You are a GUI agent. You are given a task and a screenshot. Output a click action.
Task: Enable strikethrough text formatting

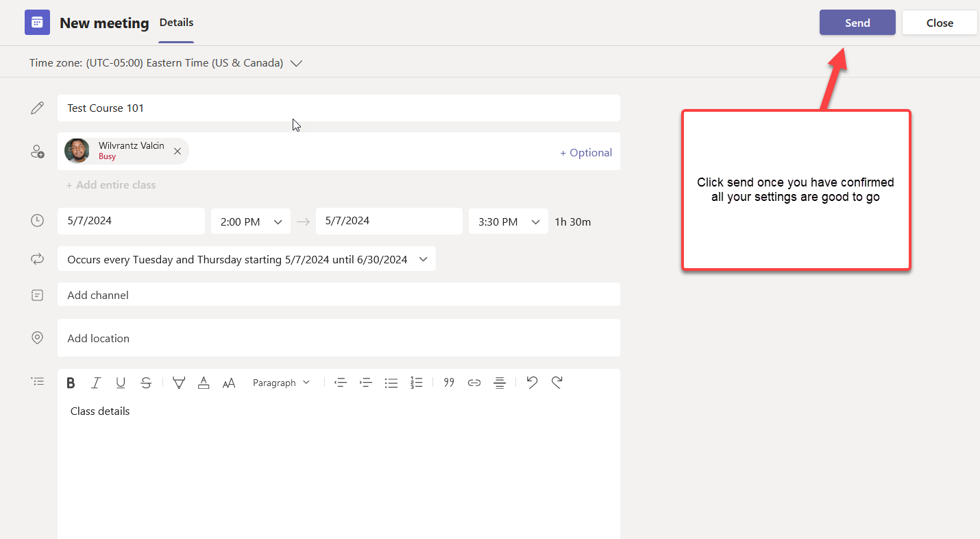[146, 383]
